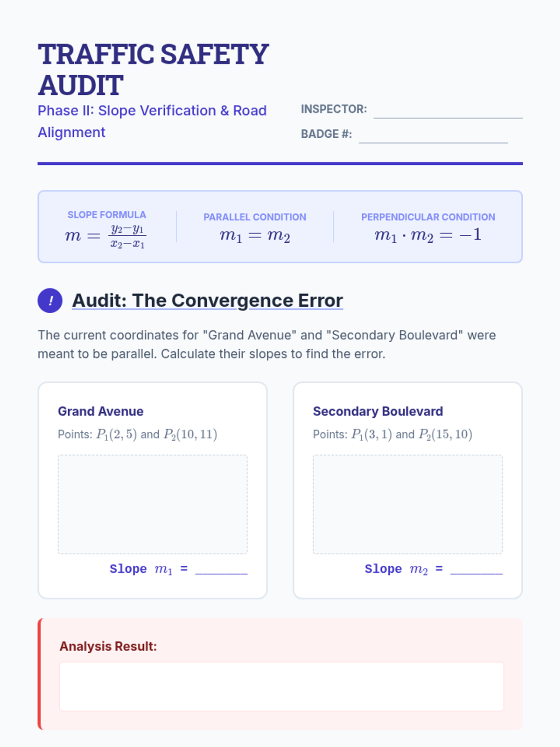Click the Slope m2 answer blank
The width and height of the screenshot is (560, 747).
tap(476, 570)
